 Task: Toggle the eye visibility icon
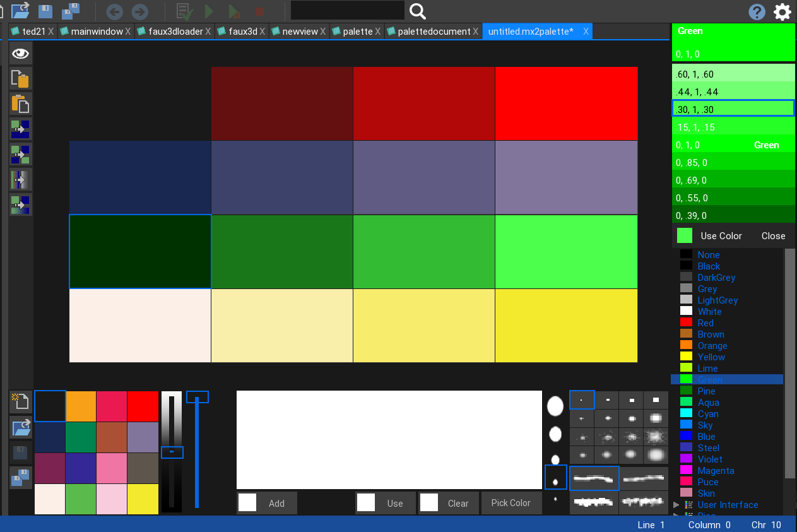pos(20,54)
